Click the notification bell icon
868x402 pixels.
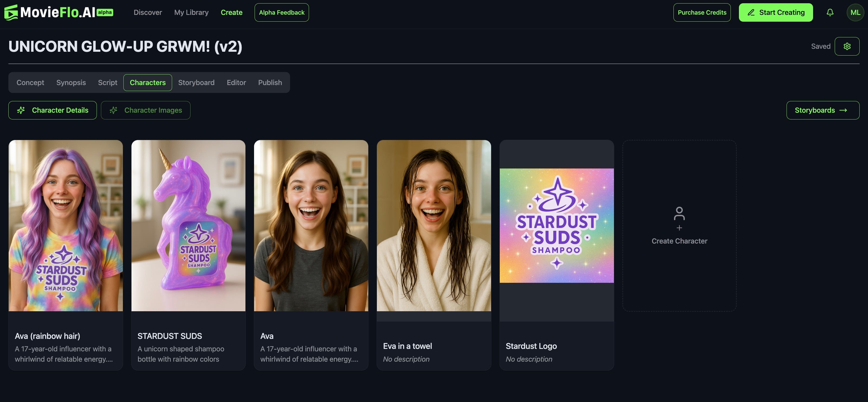[x=830, y=12]
